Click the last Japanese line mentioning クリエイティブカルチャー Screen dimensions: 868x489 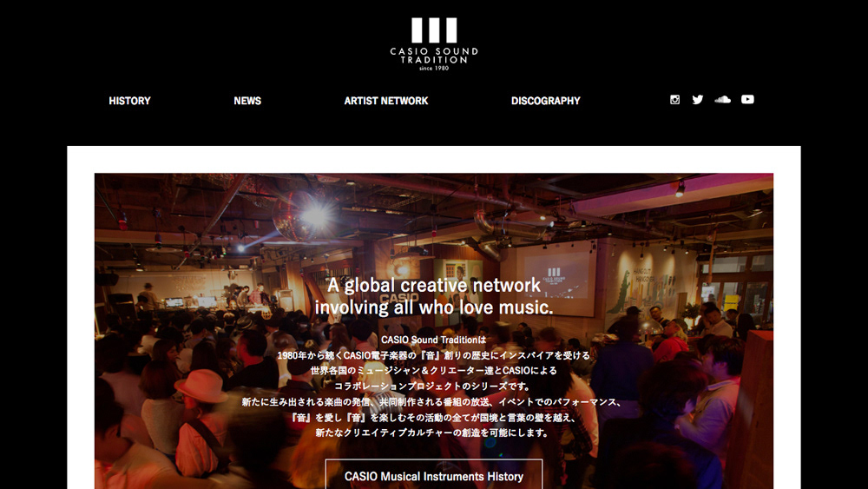431,433
